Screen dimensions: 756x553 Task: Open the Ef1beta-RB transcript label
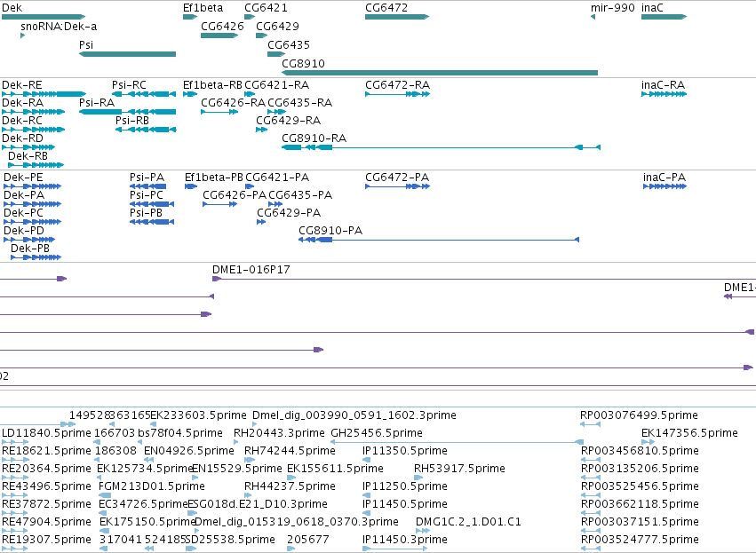pos(212,85)
